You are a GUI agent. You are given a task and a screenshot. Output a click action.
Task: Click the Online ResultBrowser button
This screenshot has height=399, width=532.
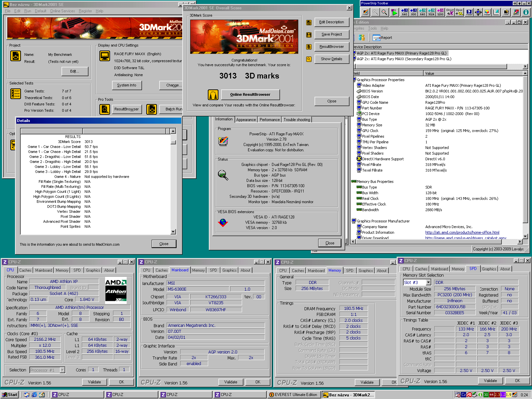point(250,95)
